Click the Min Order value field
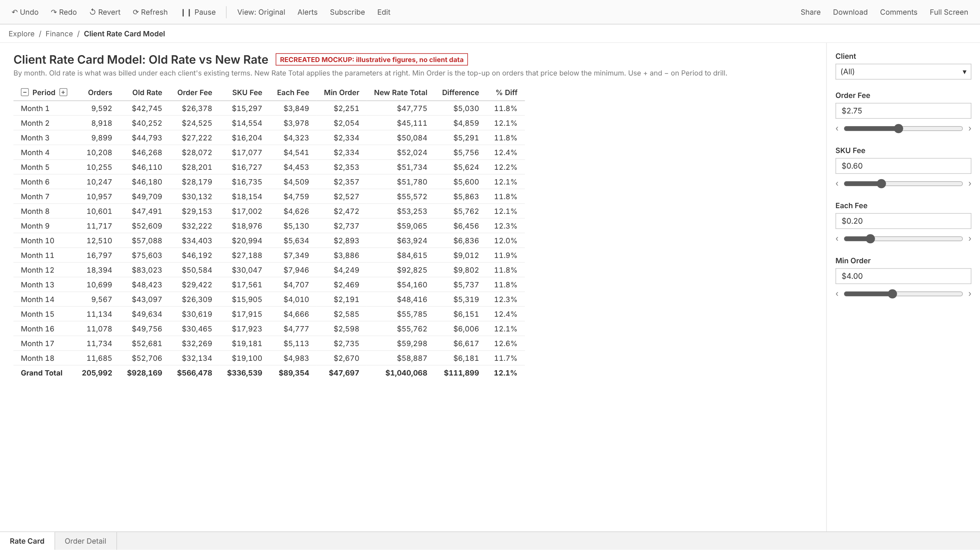This screenshot has width=980, height=551. (903, 276)
